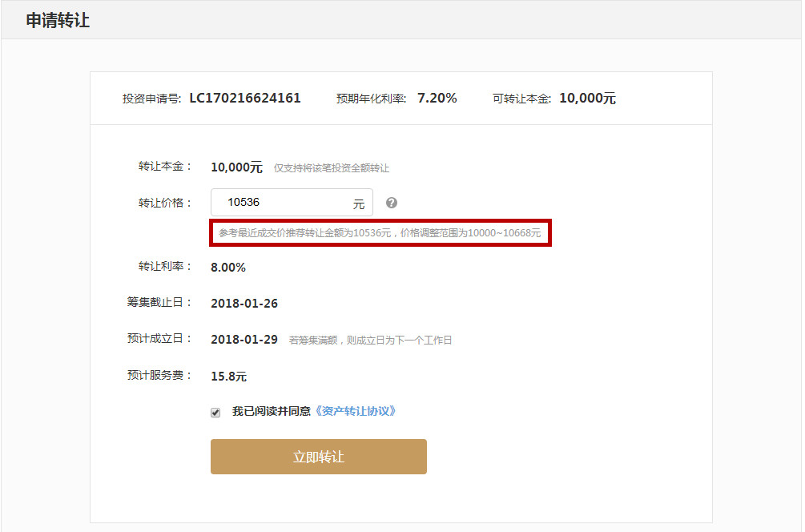Click the 元 unit suffix in price field
Image resolution: width=805 pixels, height=532 pixels.
359,204
